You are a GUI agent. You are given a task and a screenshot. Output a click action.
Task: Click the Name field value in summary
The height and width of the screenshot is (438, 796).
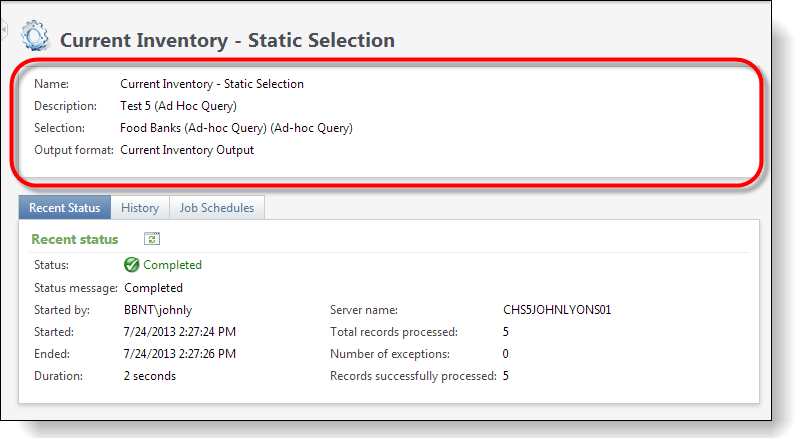(212, 84)
